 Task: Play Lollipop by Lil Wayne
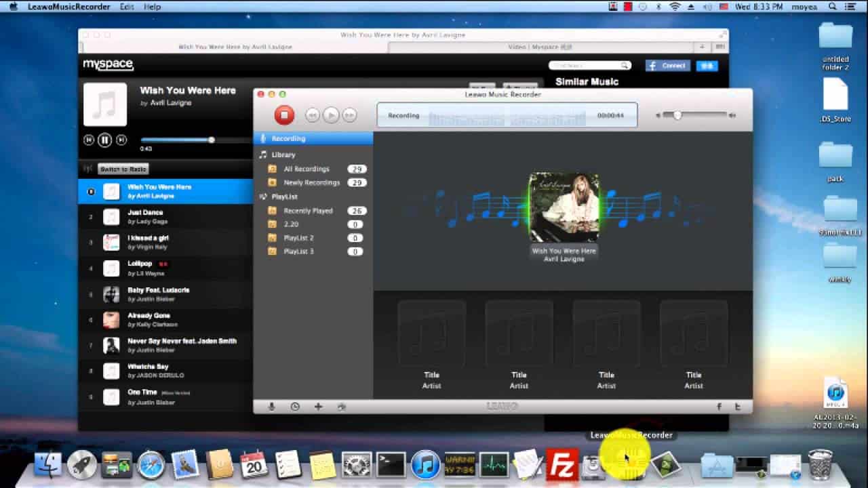pyautogui.click(x=165, y=268)
